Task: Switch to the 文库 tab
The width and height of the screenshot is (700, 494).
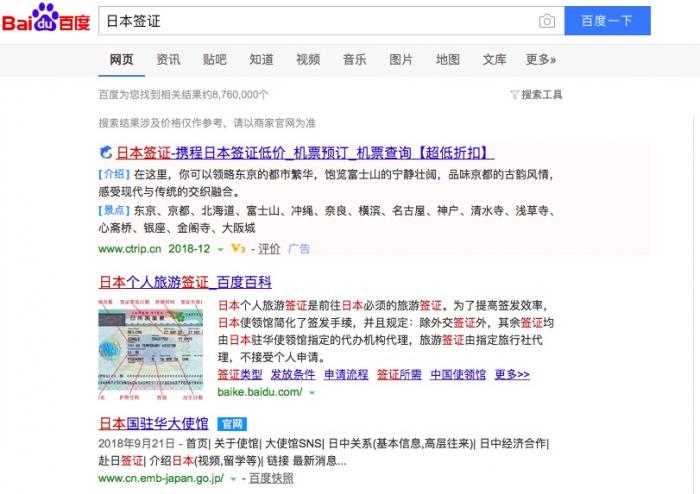Action: 494,60
